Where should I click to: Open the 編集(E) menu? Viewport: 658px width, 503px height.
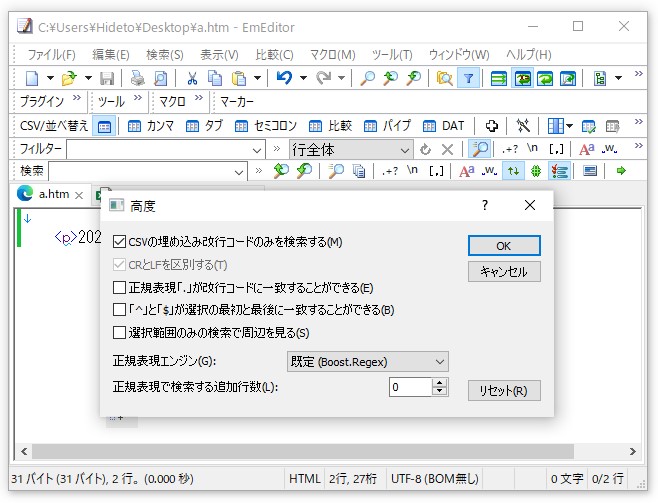click(x=111, y=55)
